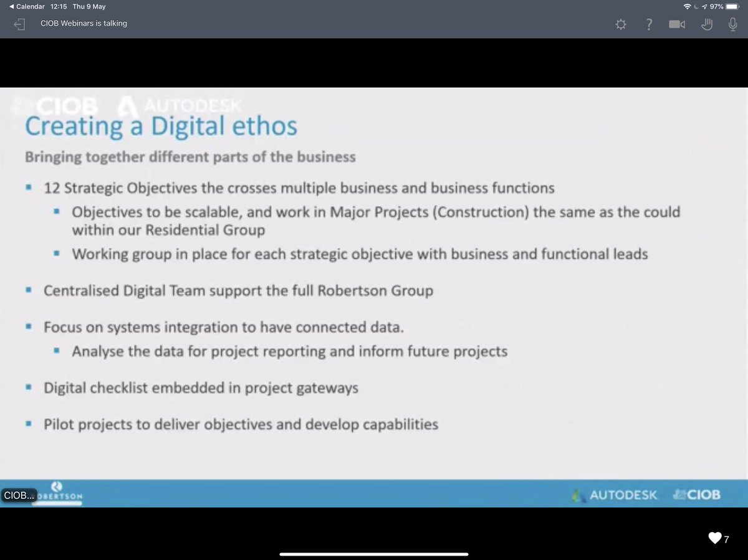Screen dimensions: 748x560
Task: Tap 'Focus on systems integration' bullet
Action: pyautogui.click(x=223, y=327)
